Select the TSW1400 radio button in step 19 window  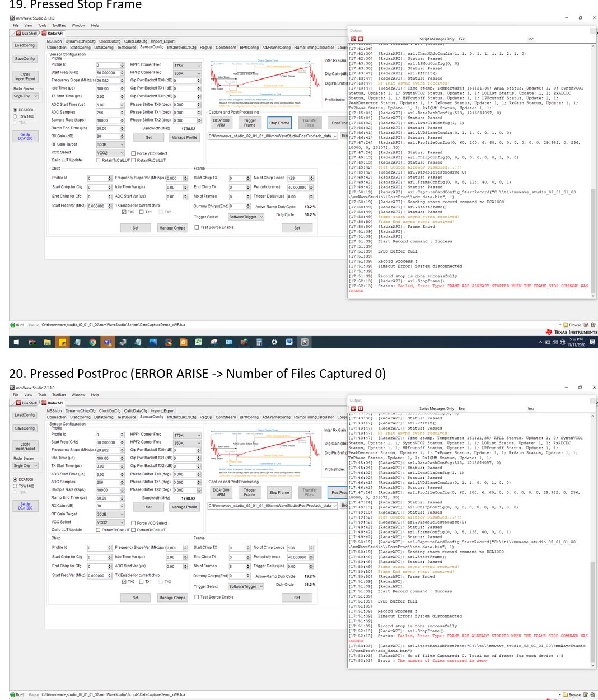click(x=15, y=116)
